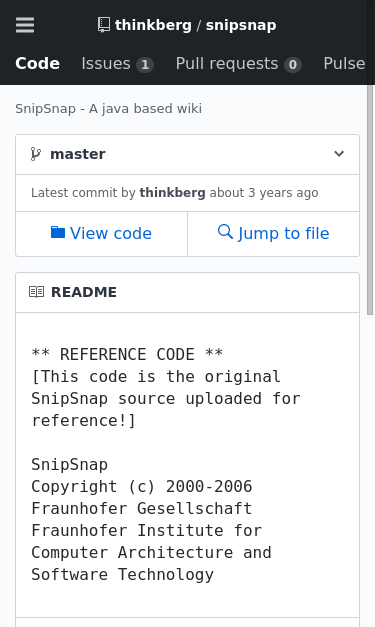Click the git branch icon beside master
Image resolution: width=375 pixels, height=627 pixels.
click(36, 154)
